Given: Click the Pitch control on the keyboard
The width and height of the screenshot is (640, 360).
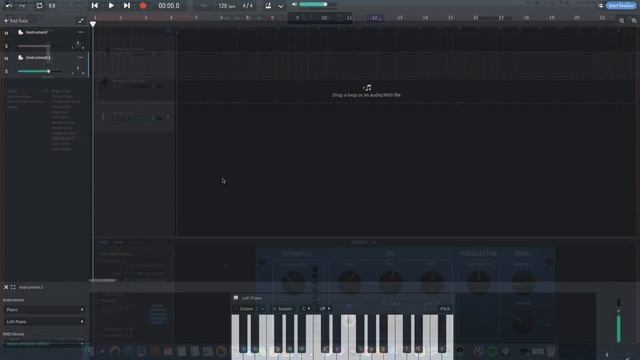Looking at the screenshot, I should point(445,309).
